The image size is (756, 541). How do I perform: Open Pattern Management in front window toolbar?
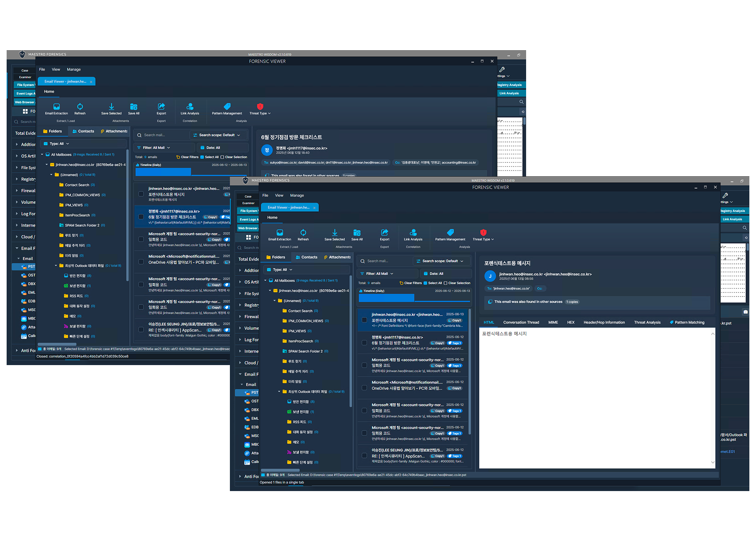[x=450, y=235]
